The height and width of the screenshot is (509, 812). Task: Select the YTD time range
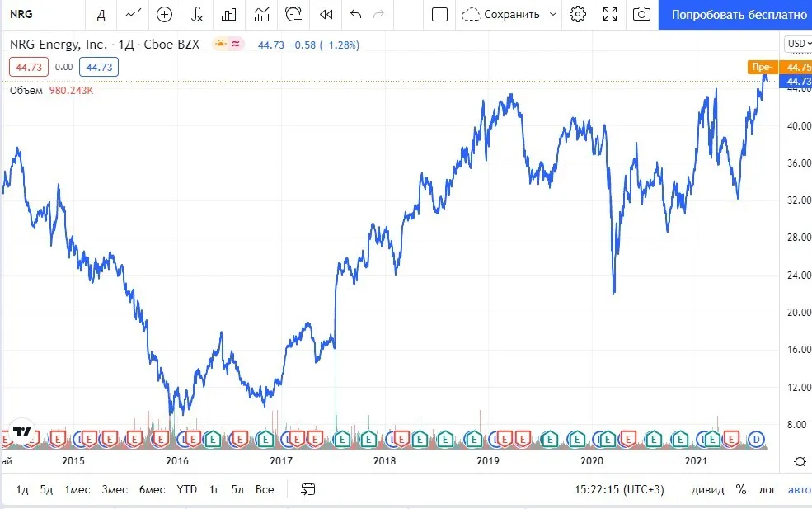point(186,489)
